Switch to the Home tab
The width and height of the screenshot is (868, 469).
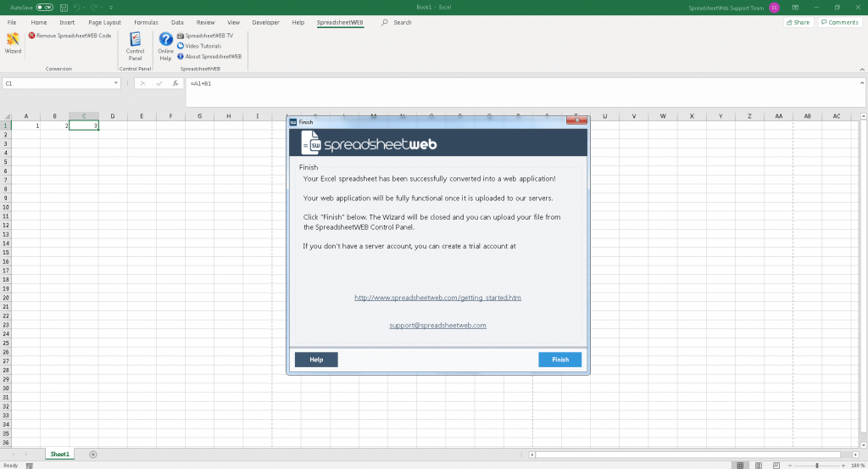[x=39, y=22]
